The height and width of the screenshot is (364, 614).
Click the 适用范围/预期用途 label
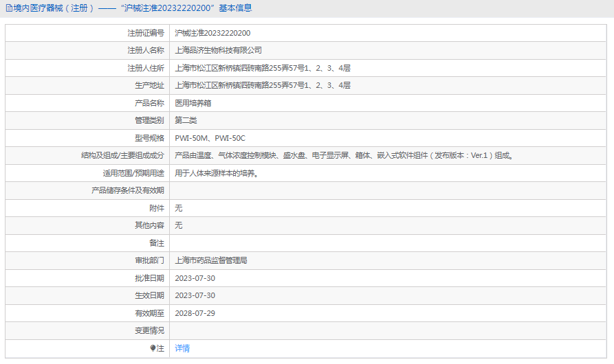tap(133, 173)
